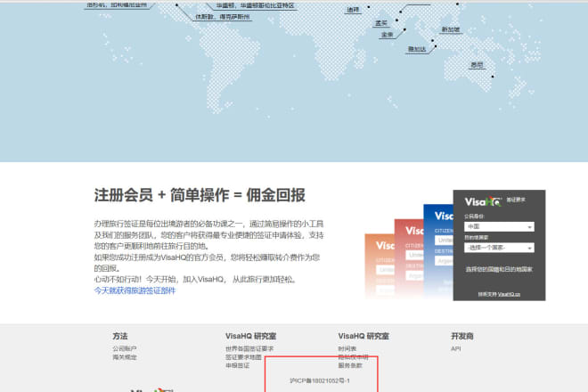Click the 金奈 map label
The height and width of the screenshot is (392, 588).
pyautogui.click(x=388, y=35)
